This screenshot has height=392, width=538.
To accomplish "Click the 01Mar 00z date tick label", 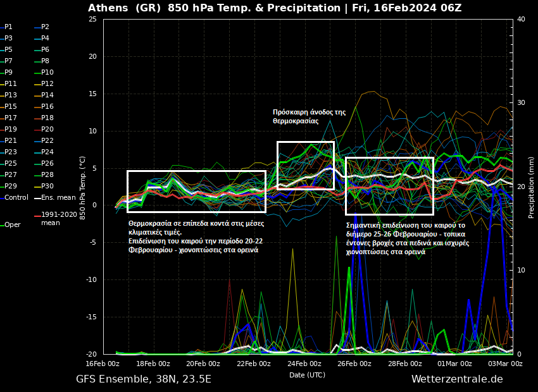I will click(x=455, y=364).
